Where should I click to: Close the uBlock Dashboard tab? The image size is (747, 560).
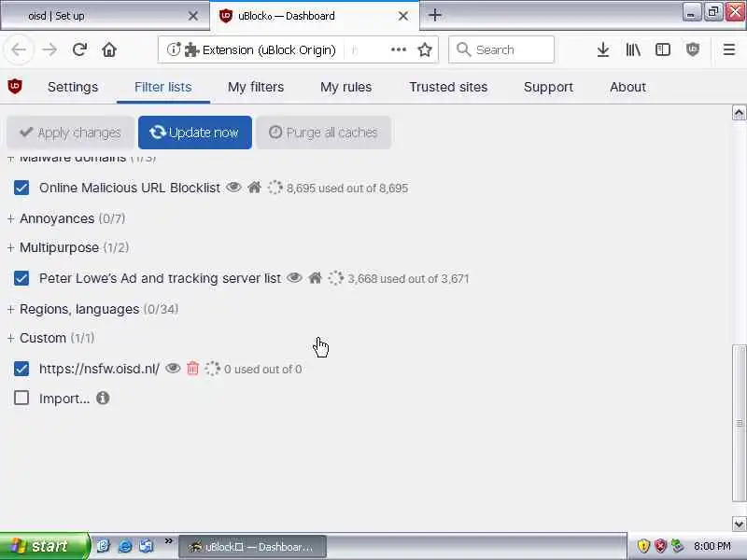[403, 16]
